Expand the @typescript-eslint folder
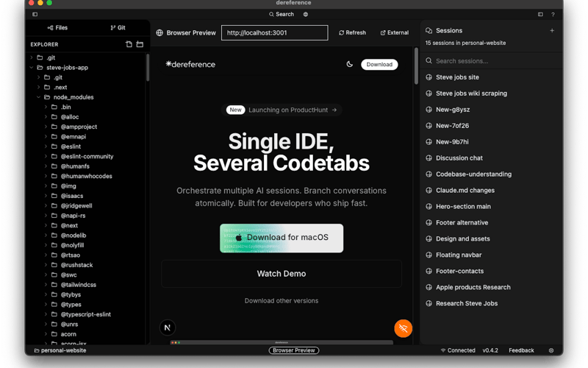Screen dimensions: 588x368 point(46,314)
